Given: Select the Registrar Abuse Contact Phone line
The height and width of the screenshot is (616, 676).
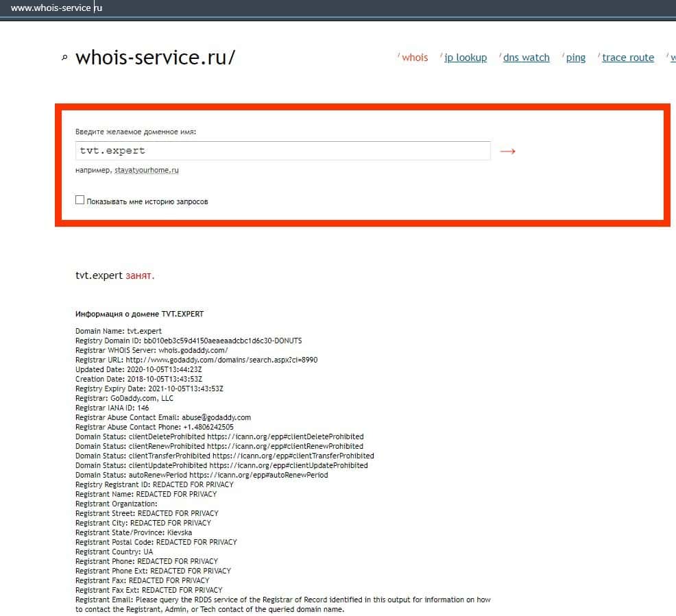Looking at the screenshot, I should click(x=154, y=427).
